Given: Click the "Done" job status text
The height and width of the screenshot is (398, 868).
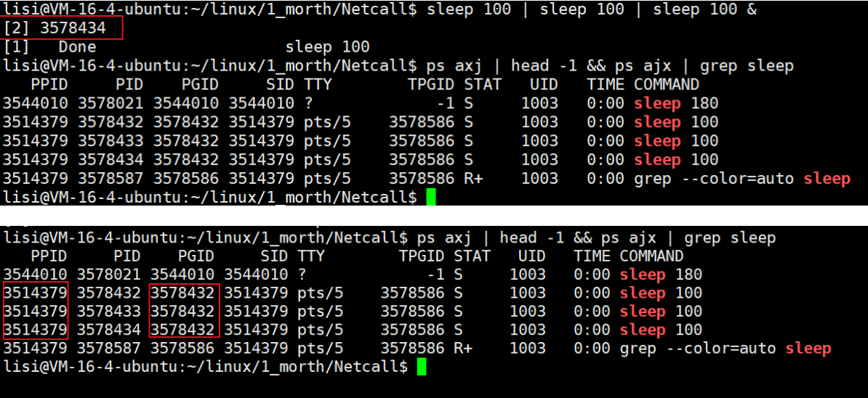Looking at the screenshot, I should pos(77,47).
